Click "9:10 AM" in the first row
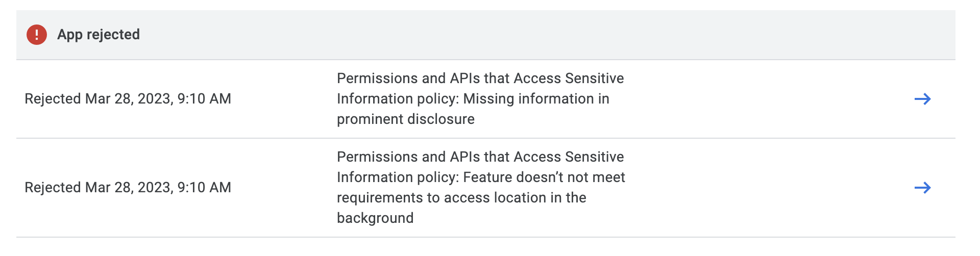Viewport: 980px width, 256px height. click(x=204, y=99)
